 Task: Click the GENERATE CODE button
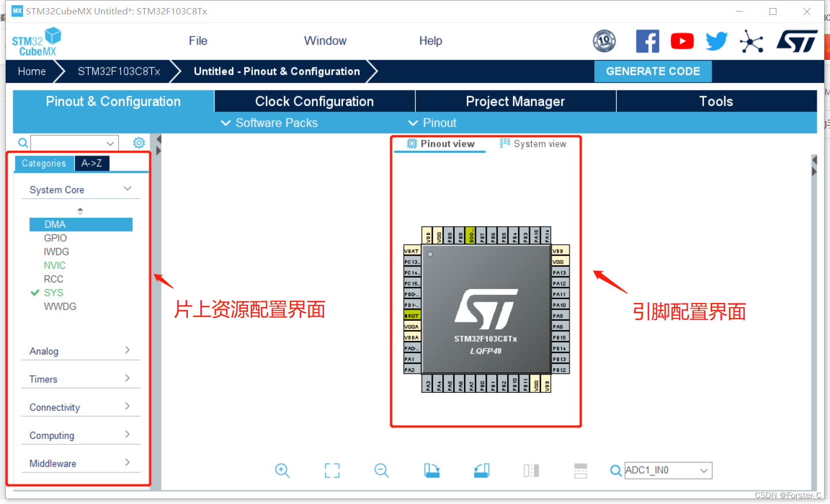[x=653, y=71]
